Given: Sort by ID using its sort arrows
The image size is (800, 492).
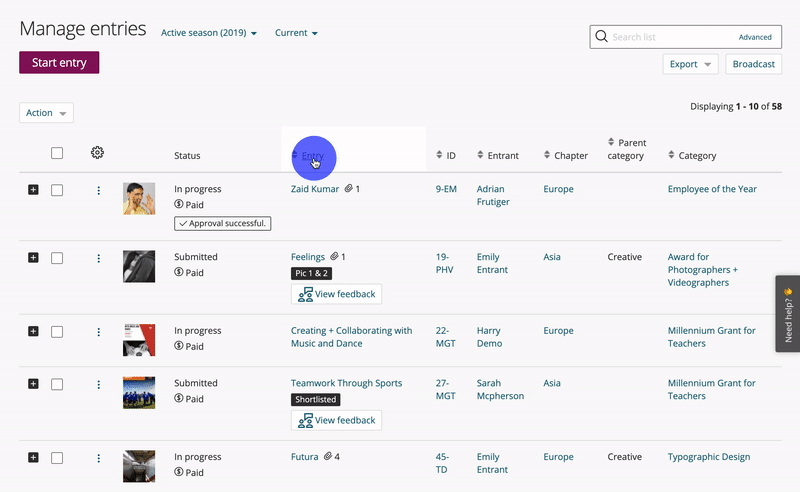Looking at the screenshot, I should pos(439,155).
